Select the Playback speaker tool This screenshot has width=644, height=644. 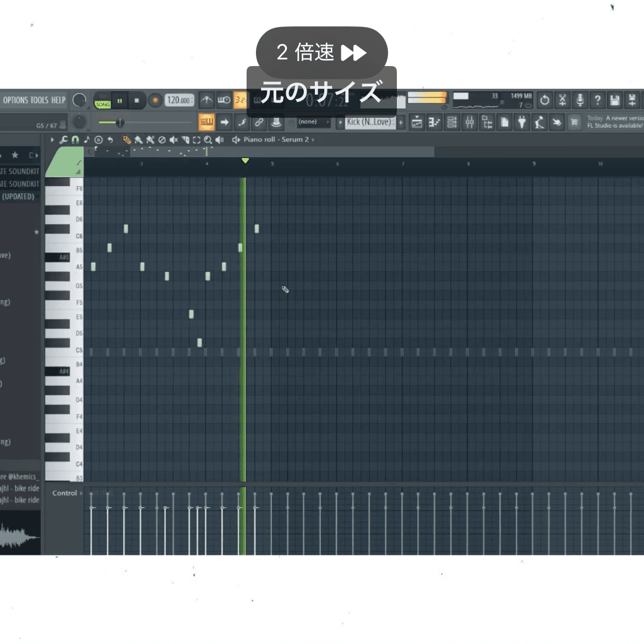tap(220, 140)
